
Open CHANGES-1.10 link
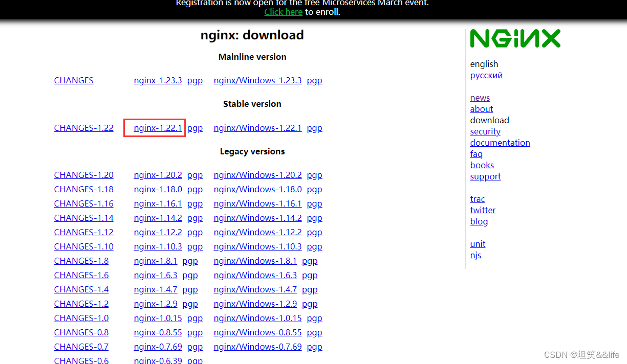(84, 246)
